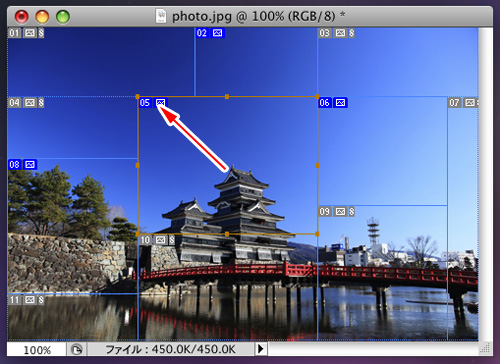Viewport: 500px width, 364px height.
Task: Click the slice 06 image type icon
Action: [341, 102]
